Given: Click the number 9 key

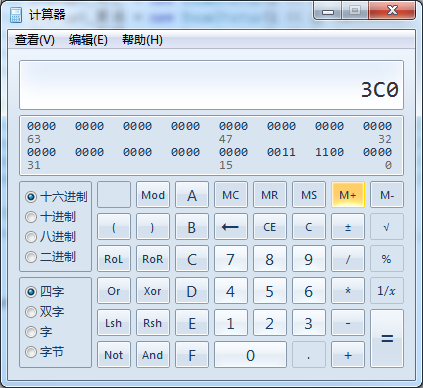Looking at the screenshot, I should (309, 259).
